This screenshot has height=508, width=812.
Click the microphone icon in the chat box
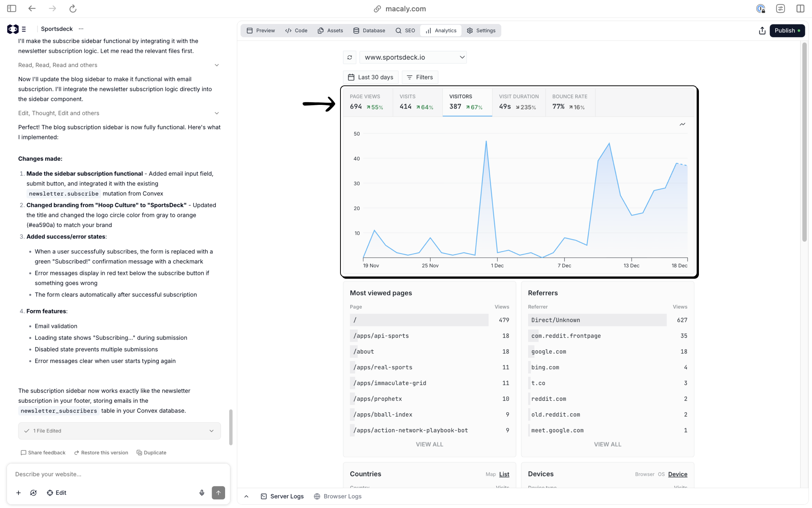pos(202,493)
